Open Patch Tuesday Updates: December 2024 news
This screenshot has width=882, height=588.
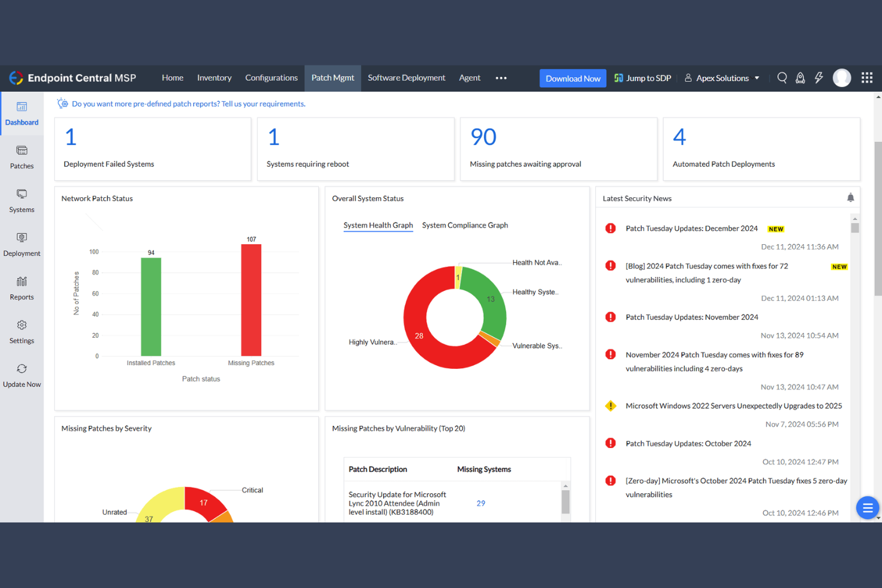pos(691,228)
